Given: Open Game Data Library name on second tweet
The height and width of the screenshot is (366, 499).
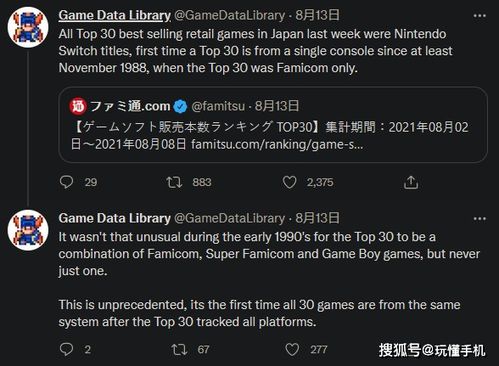Looking at the screenshot, I should [115, 218].
